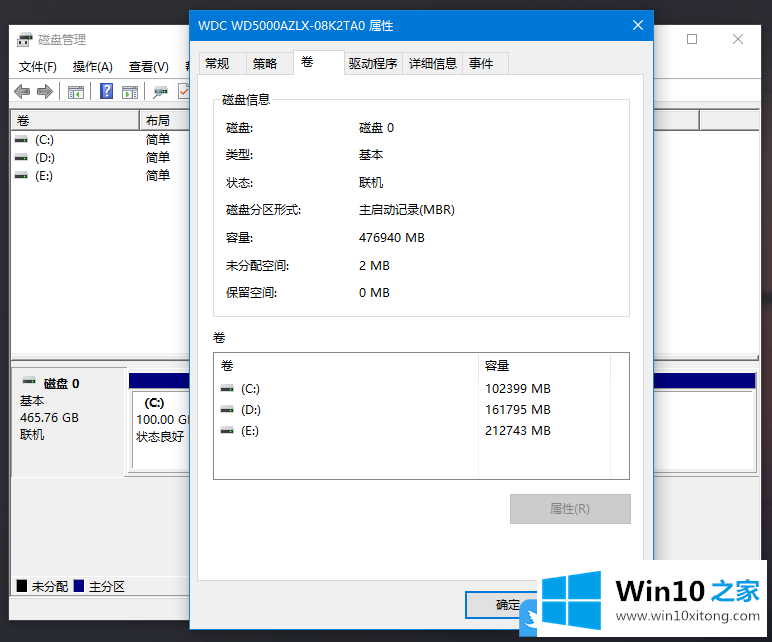Open the 操作(A) menu
Screen dimensions: 772x642
93,66
